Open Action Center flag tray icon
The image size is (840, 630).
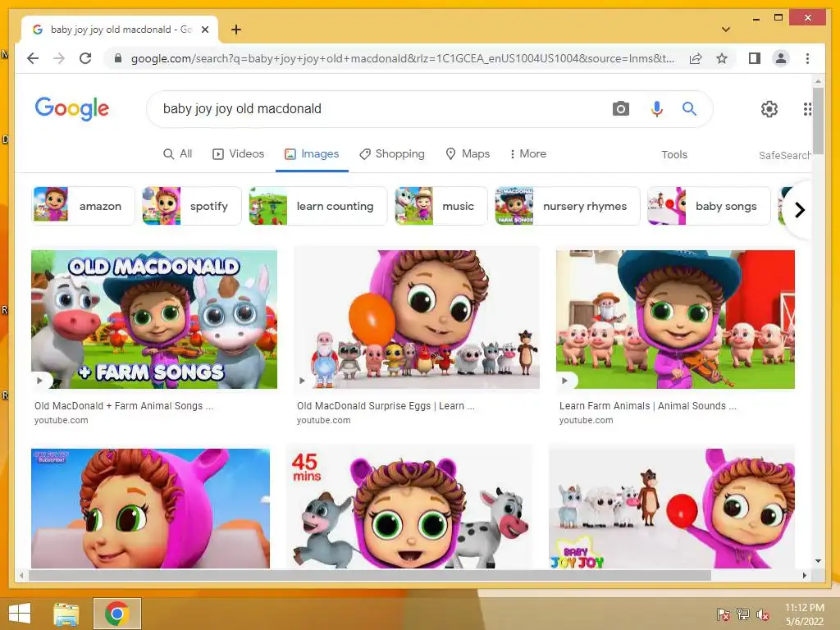tap(723, 614)
